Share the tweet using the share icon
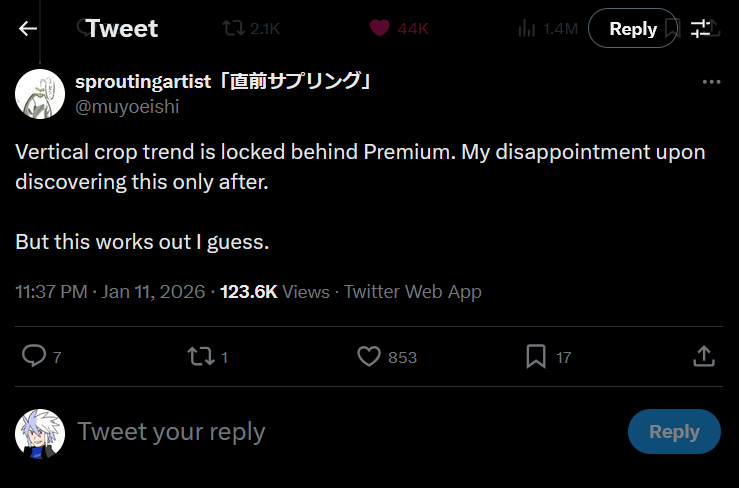Image resolution: width=739 pixels, height=488 pixels. point(703,356)
